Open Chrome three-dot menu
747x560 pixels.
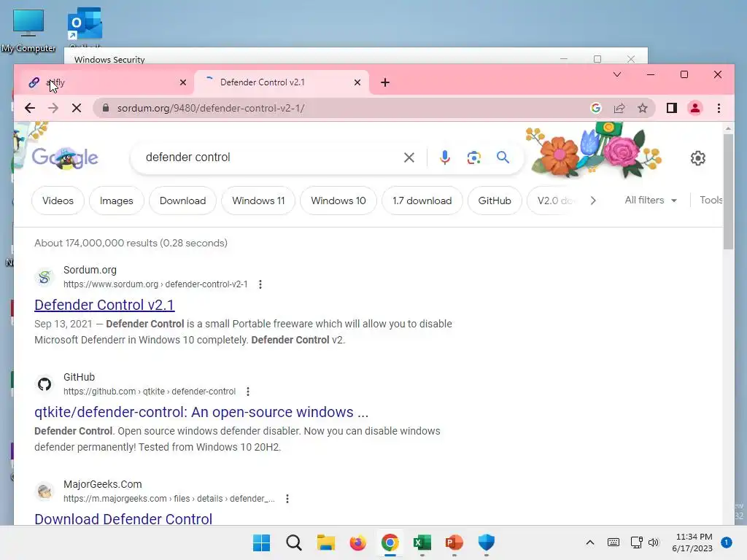719,108
